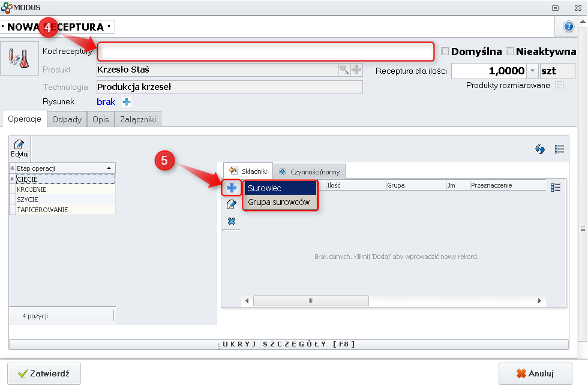588x386 pixels.
Task: Click the Edytuj operations icon
Action: click(x=20, y=147)
